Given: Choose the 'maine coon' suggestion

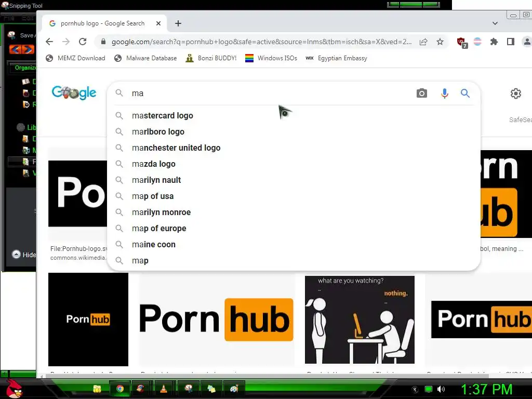Looking at the screenshot, I should [x=294, y=245].
